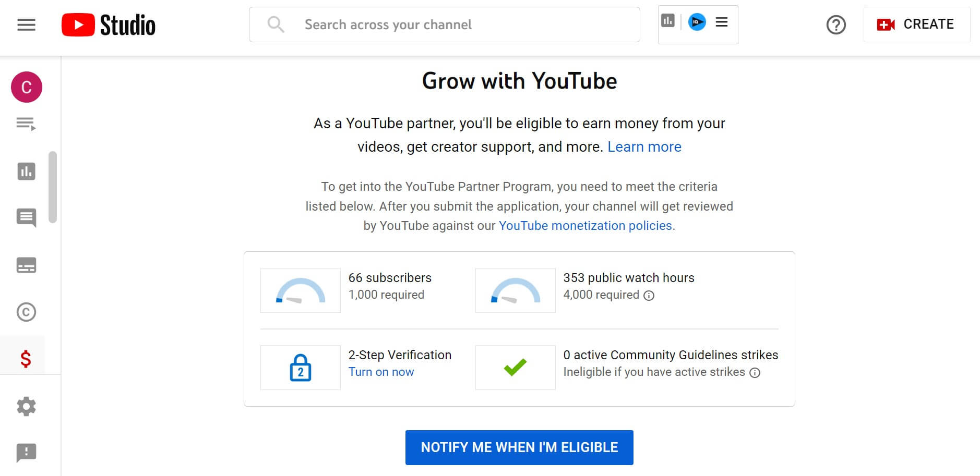Viewport: 980px width, 476px height.
Task: Open the Subtitles section in the sidebar
Action: click(26, 265)
